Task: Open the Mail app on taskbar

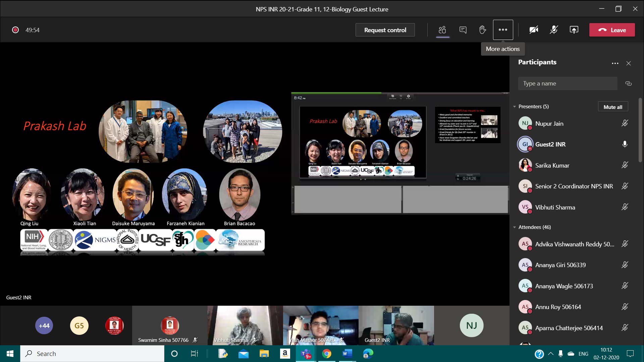Action: tap(244, 354)
